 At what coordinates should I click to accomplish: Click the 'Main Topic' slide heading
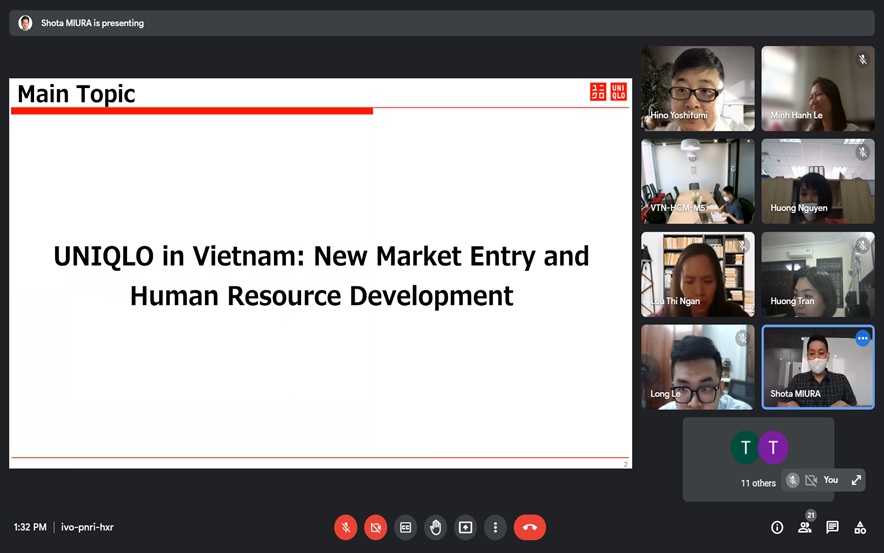point(76,94)
